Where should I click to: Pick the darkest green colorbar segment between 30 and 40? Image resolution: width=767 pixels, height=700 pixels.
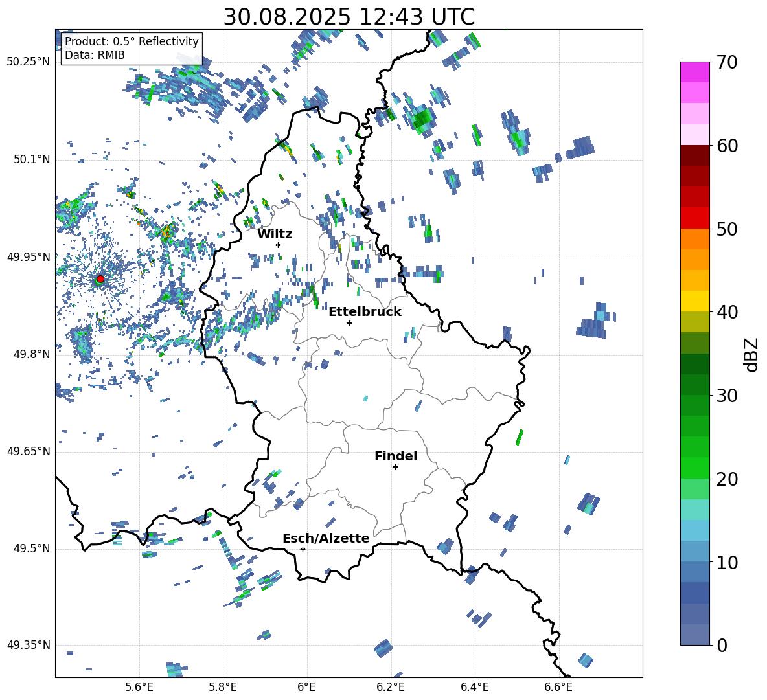point(694,364)
